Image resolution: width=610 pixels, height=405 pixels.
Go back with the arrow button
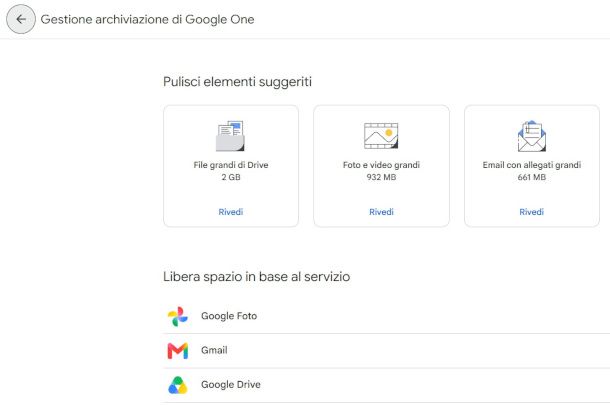[x=21, y=19]
